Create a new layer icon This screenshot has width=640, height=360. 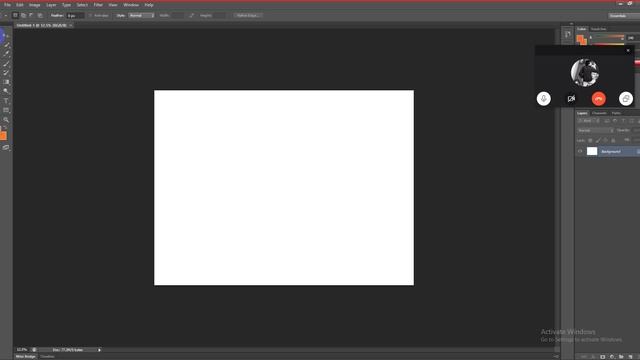click(631, 357)
